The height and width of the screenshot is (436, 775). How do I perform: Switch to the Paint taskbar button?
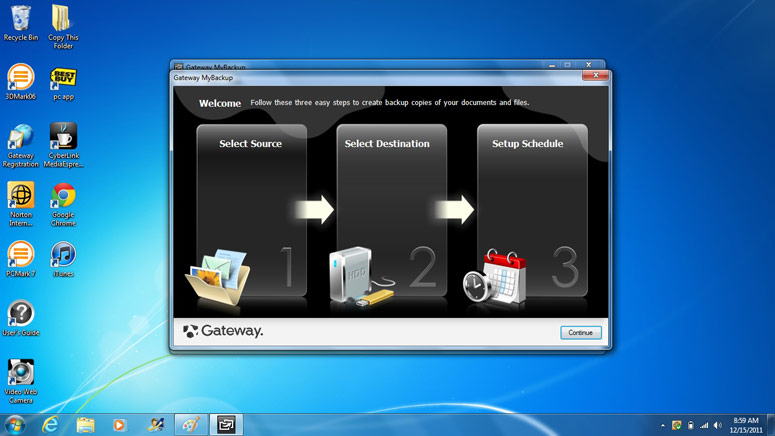point(191,425)
